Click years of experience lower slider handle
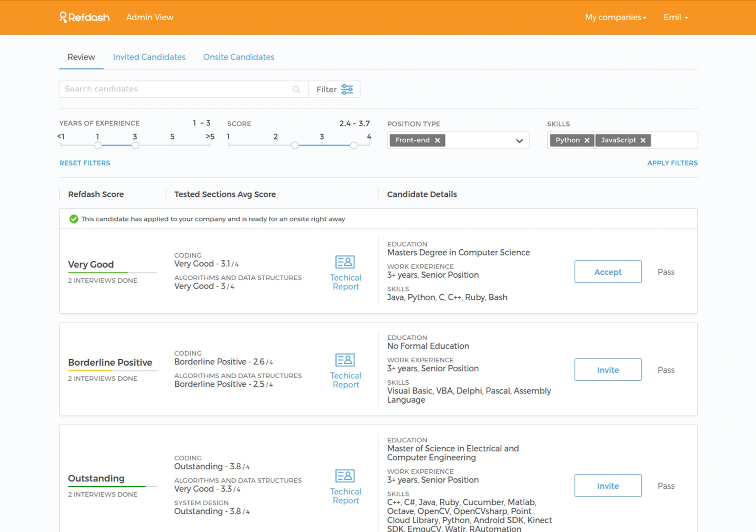 click(98, 145)
